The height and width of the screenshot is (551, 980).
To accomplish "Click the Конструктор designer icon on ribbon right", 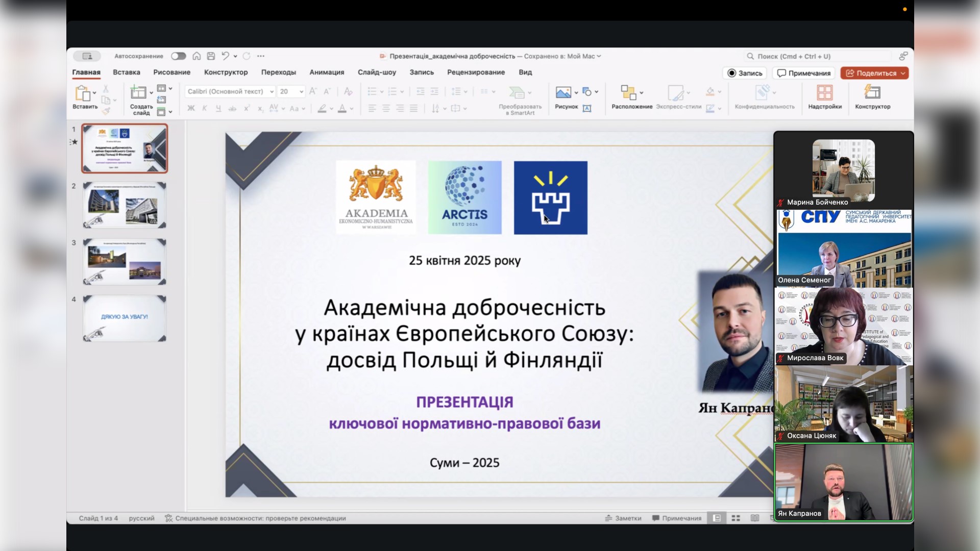I will (x=872, y=92).
